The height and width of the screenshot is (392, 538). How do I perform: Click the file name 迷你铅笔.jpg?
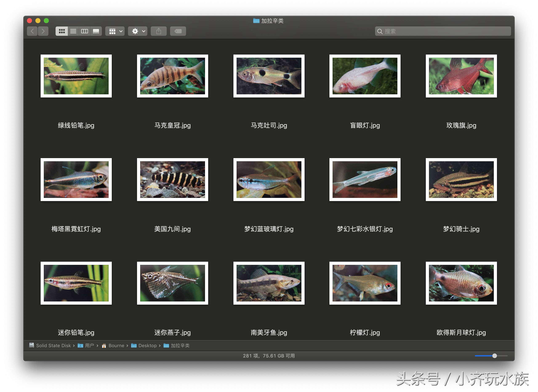tap(76, 332)
